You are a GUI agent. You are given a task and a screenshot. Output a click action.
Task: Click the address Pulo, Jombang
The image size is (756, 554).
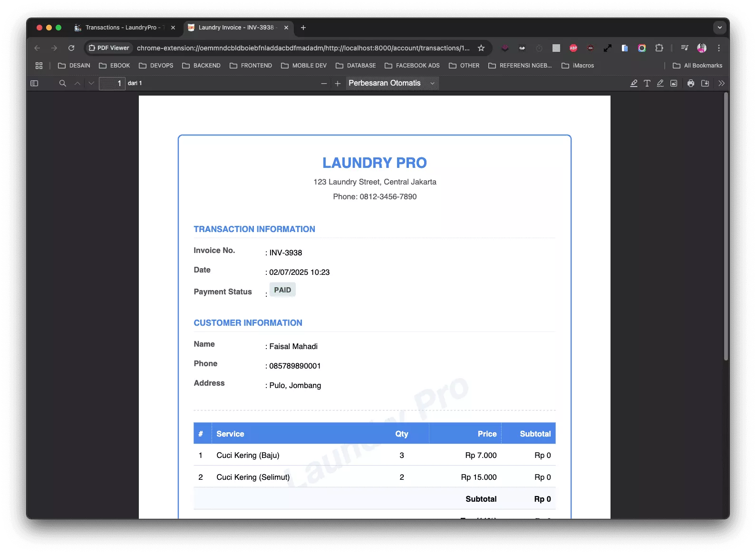[295, 386]
